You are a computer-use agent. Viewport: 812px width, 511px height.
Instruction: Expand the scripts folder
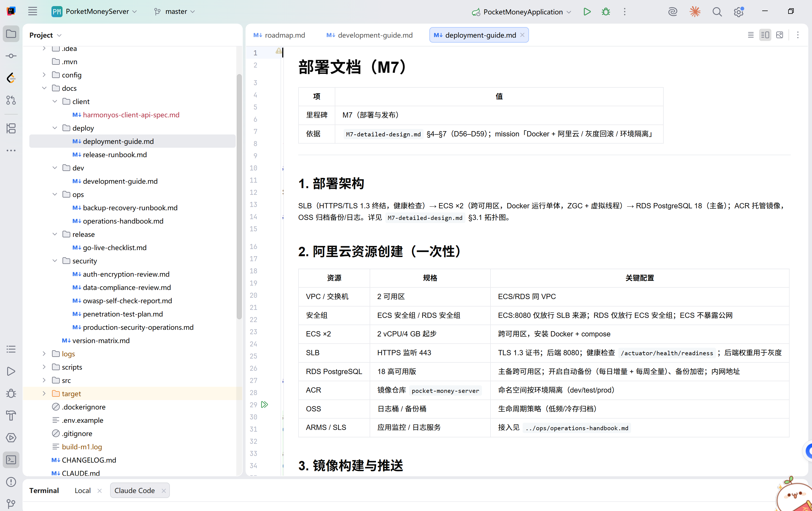click(44, 367)
